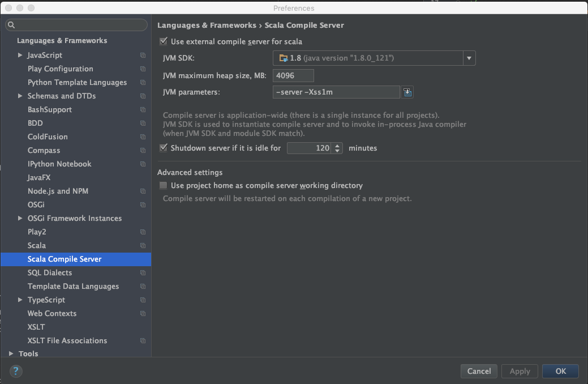Click the page icon beside Play Configuration

(141, 69)
